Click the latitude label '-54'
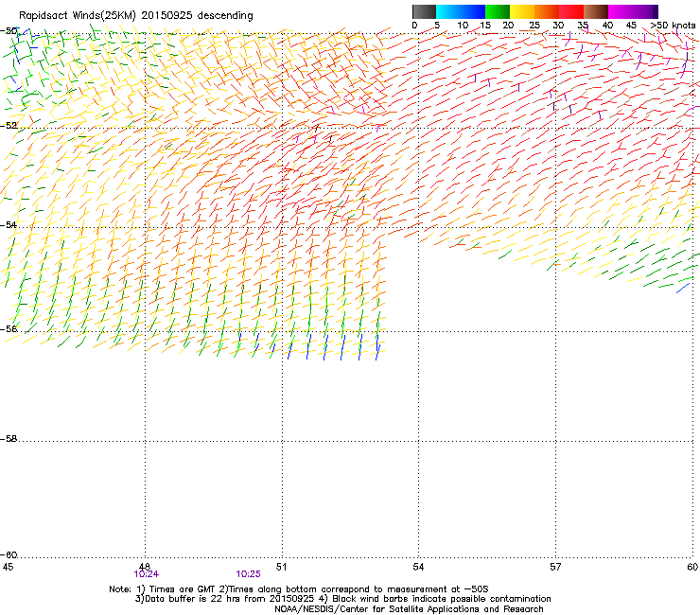The image size is (700, 615). 9,224
